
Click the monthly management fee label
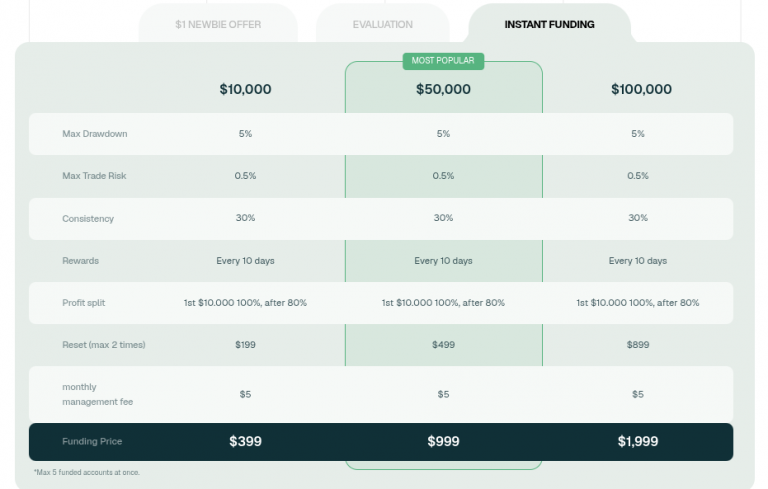click(x=97, y=394)
